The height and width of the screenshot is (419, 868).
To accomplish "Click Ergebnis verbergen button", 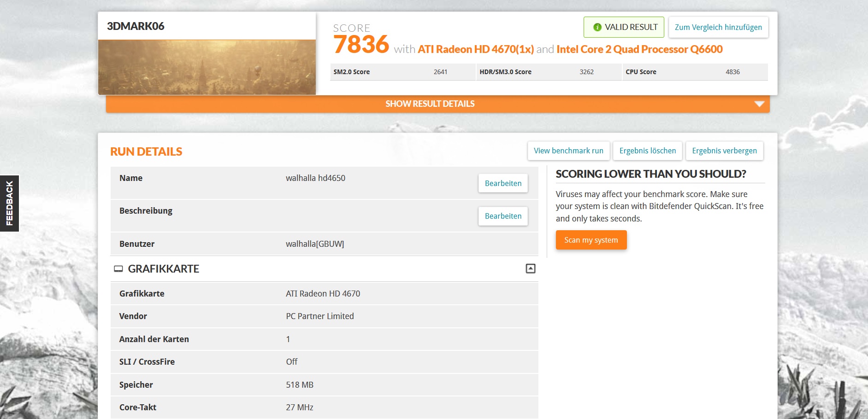I will [x=724, y=151].
